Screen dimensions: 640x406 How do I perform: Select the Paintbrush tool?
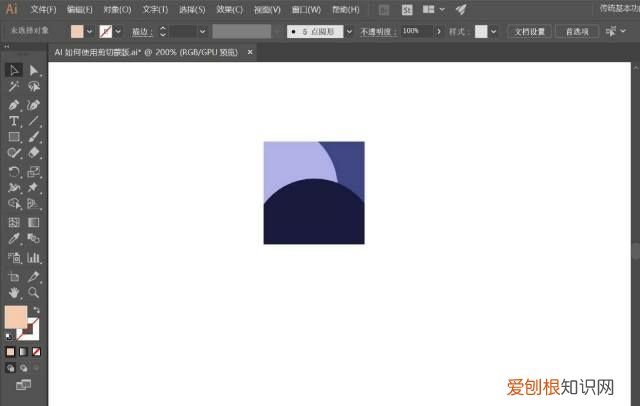pos(33,137)
